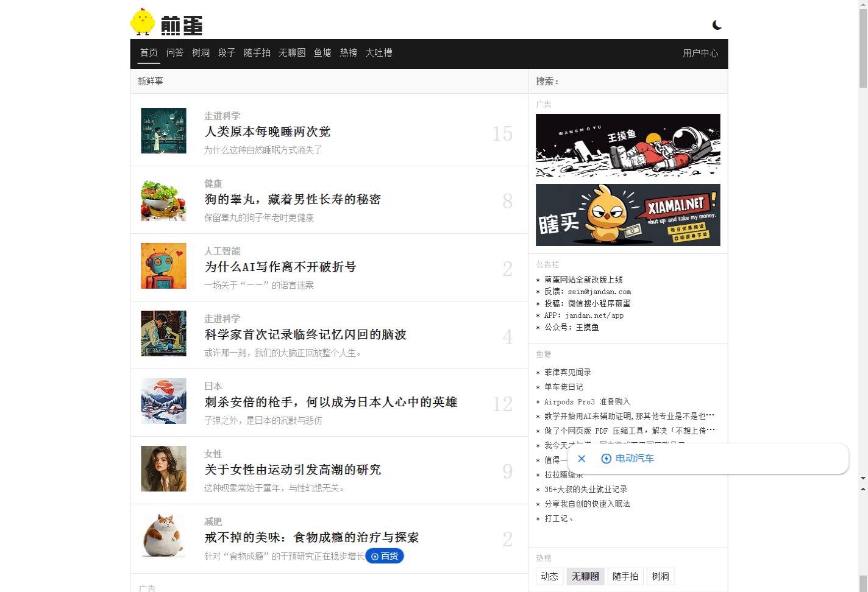Viewport: 868px width, 592px height.
Task: Click the robot thumbnail of the AI article
Action: click(163, 266)
